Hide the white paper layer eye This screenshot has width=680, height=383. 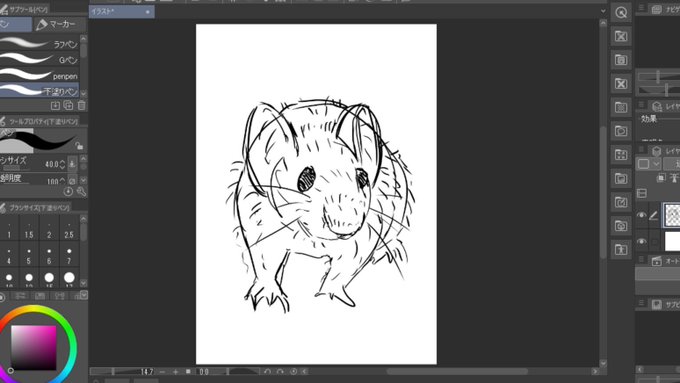tap(641, 242)
